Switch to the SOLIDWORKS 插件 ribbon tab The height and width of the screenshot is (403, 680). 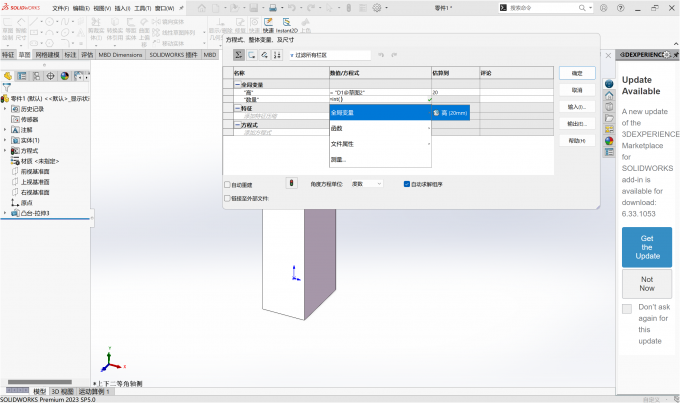coord(173,55)
